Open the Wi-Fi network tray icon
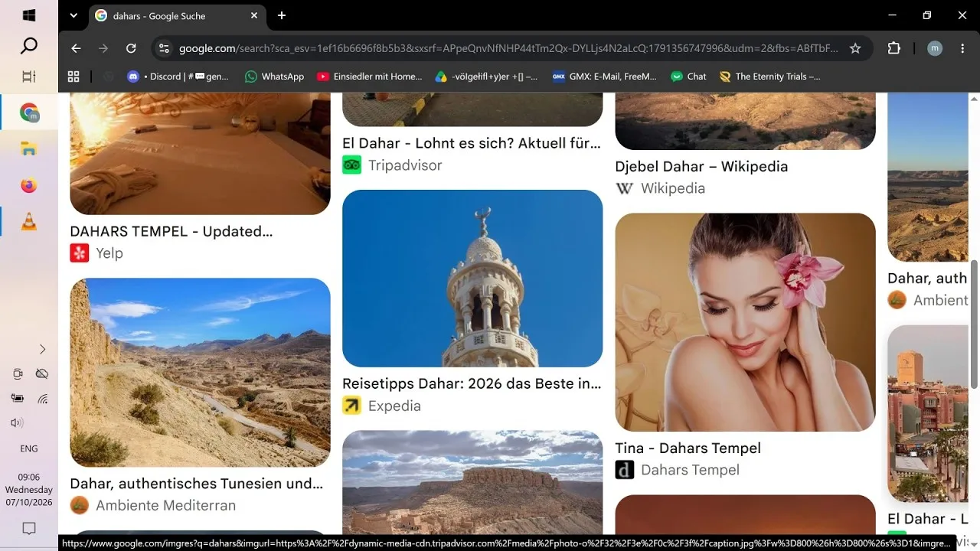Image resolution: width=980 pixels, height=551 pixels. pyautogui.click(x=43, y=399)
